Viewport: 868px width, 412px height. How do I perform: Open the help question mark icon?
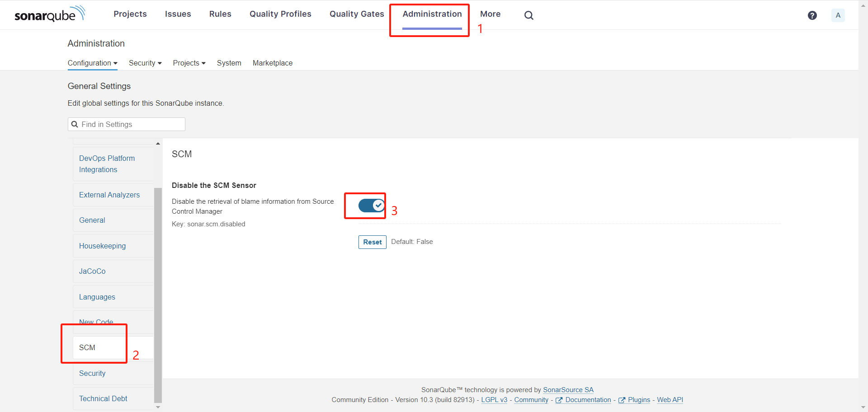(x=812, y=15)
